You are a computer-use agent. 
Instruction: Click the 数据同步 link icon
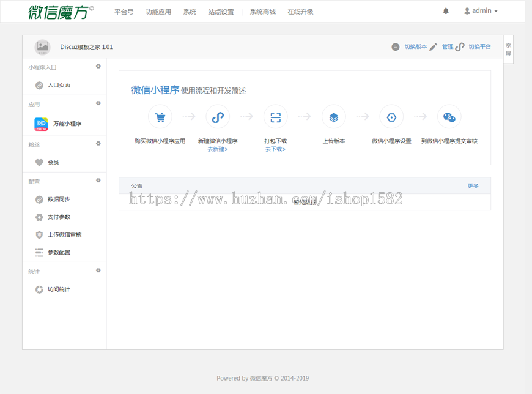coord(39,199)
